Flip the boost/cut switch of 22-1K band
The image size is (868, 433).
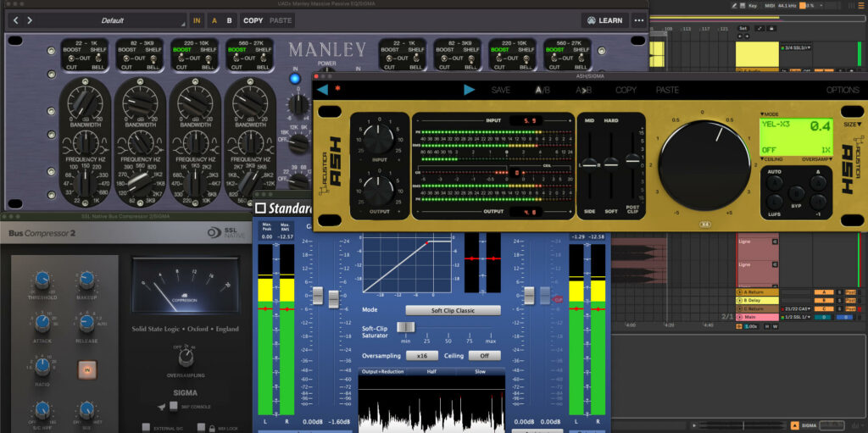click(x=70, y=58)
